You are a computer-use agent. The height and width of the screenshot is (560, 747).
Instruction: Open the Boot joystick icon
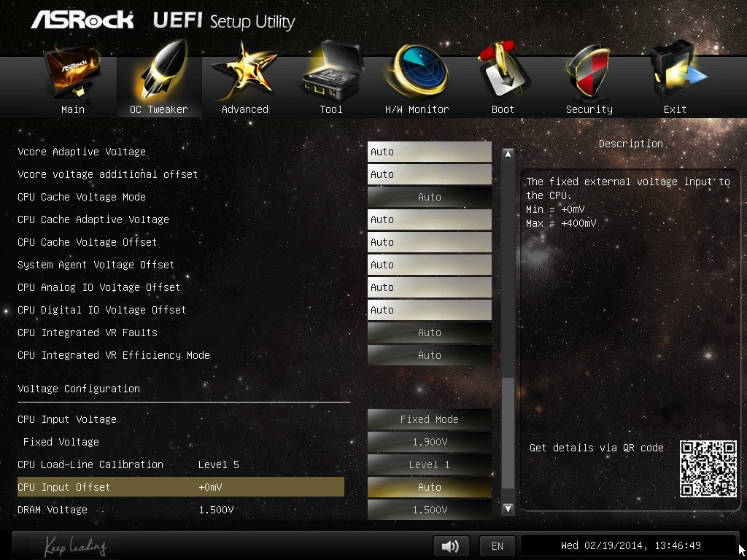[503, 71]
